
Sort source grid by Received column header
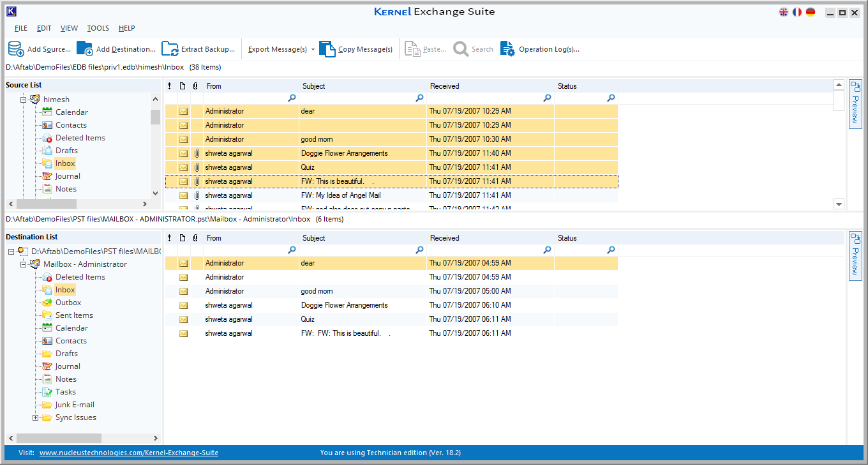coord(490,86)
